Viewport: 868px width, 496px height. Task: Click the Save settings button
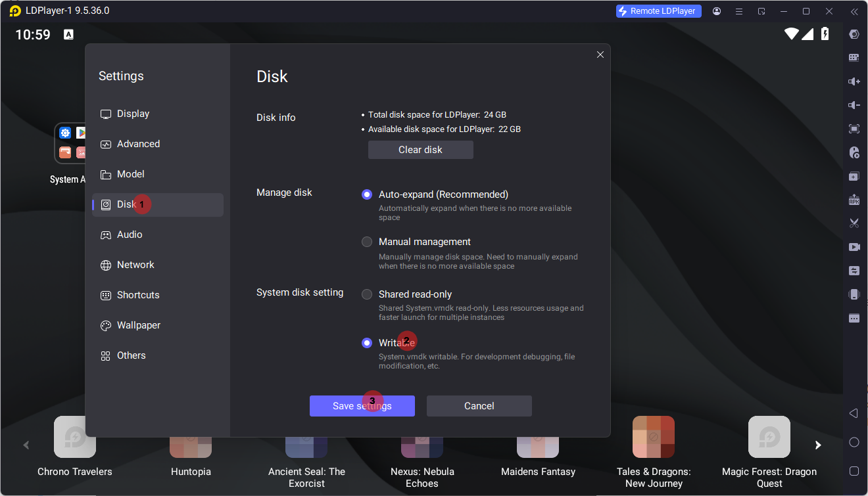362,406
